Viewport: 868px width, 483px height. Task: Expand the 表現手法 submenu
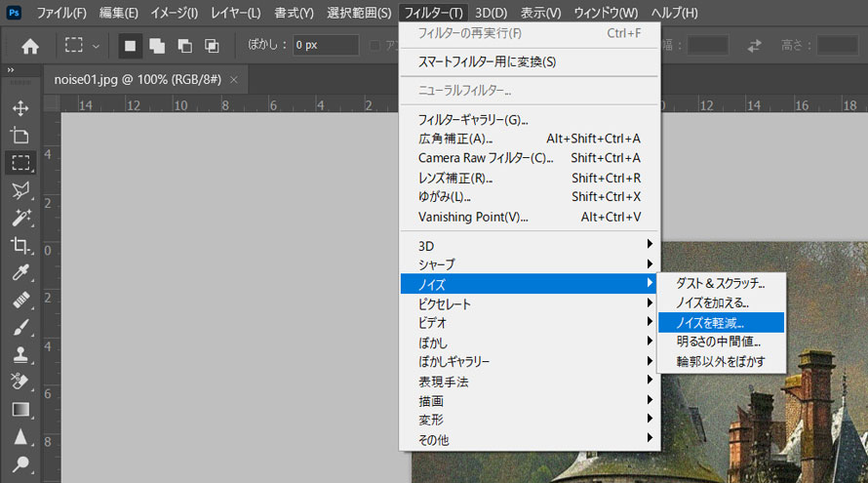[x=530, y=382]
